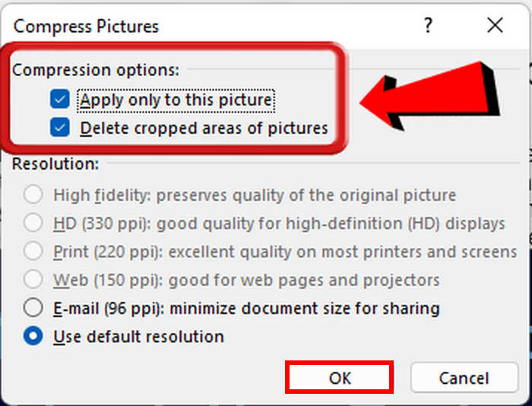Uncheck the Apply only to this picture checkbox

[x=60, y=99]
